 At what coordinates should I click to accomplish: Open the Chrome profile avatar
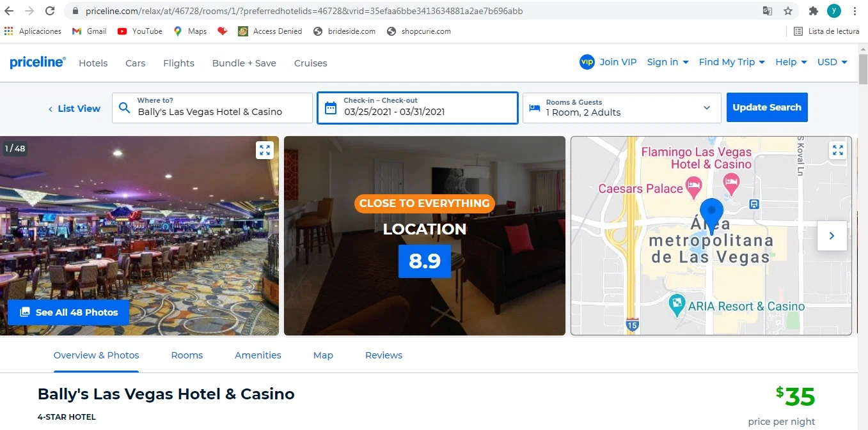pos(833,11)
